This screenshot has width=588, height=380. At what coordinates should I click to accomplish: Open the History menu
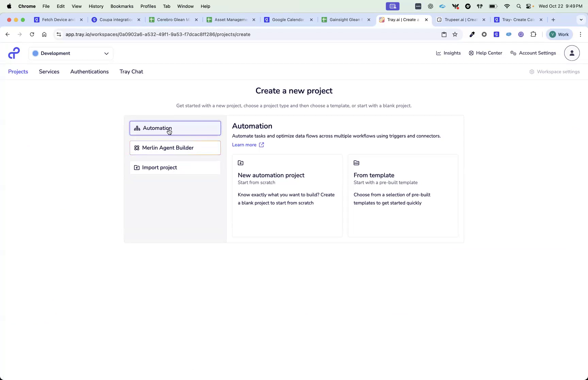[x=96, y=6]
